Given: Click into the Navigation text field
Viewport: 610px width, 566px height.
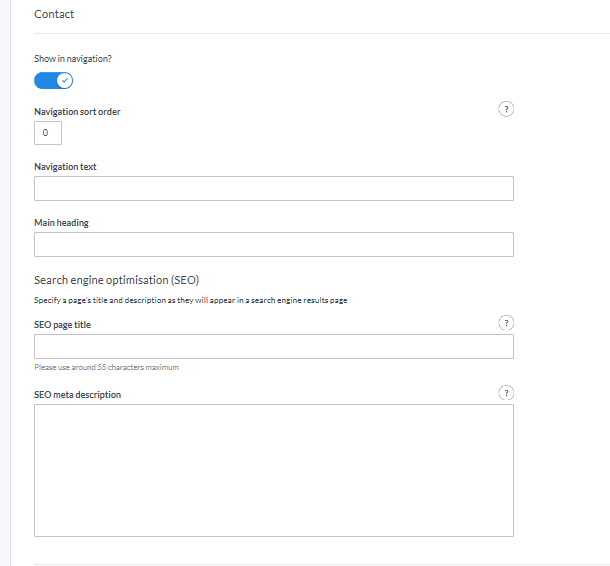Looking at the screenshot, I should (x=273, y=189).
